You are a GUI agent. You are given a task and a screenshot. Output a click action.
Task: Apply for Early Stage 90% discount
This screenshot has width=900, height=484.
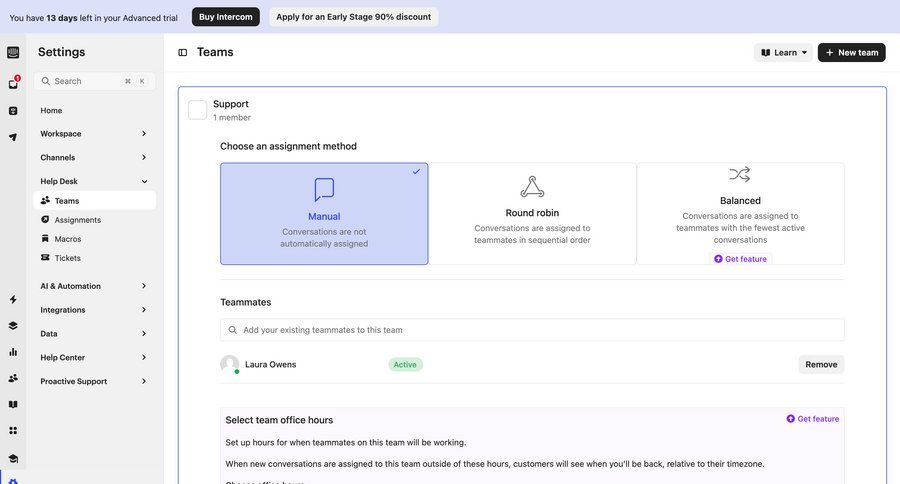coord(354,17)
